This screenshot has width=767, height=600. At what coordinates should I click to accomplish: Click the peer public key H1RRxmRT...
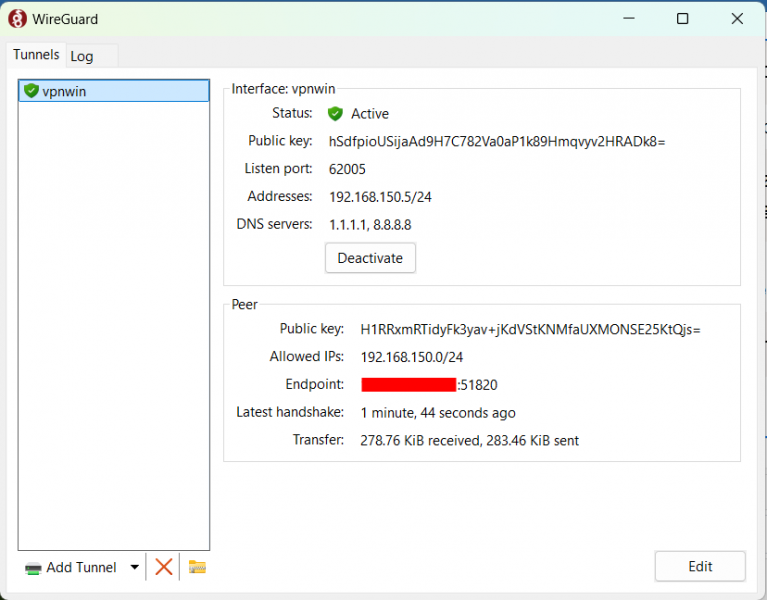[530, 330]
